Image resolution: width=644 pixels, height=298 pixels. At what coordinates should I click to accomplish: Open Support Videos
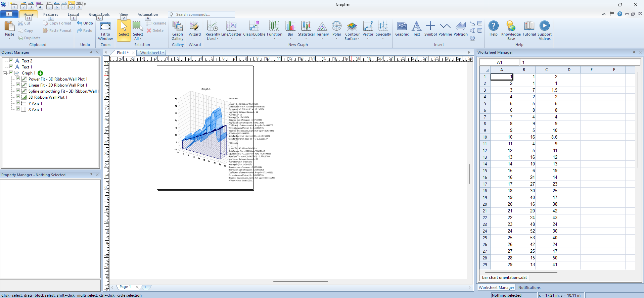point(545,31)
